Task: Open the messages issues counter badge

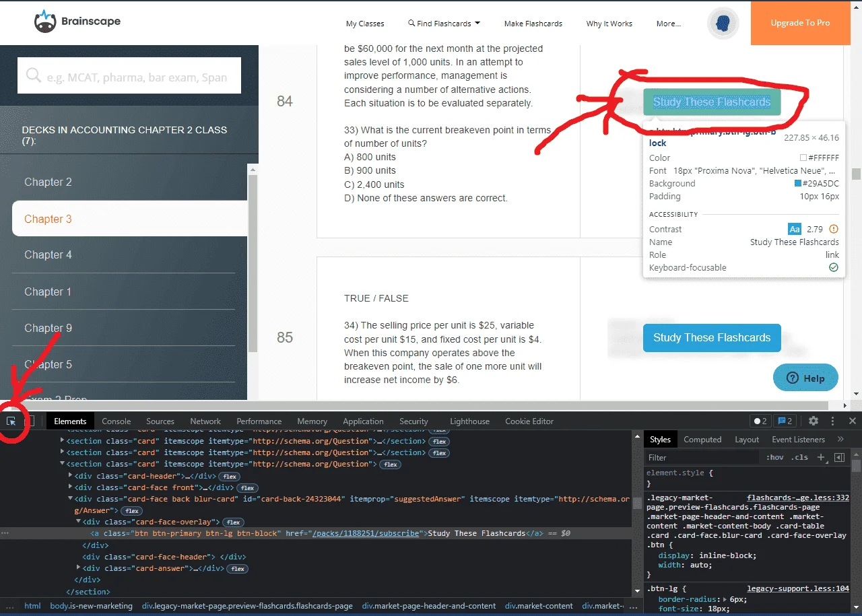Action: [x=785, y=421]
